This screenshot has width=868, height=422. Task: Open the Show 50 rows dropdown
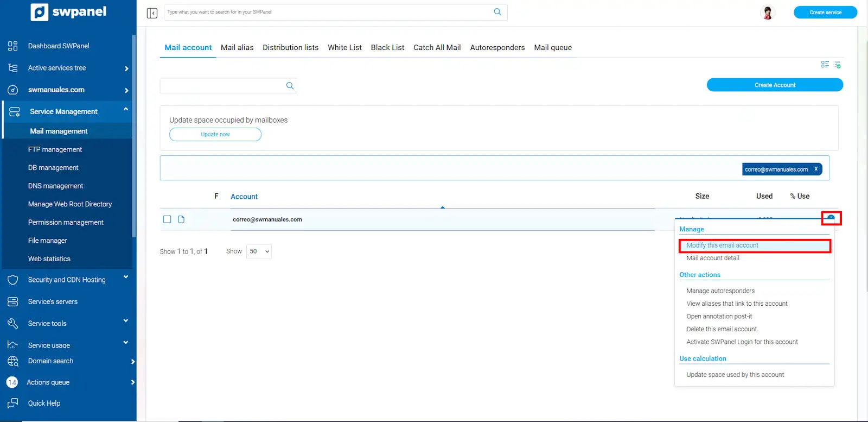[x=259, y=251]
